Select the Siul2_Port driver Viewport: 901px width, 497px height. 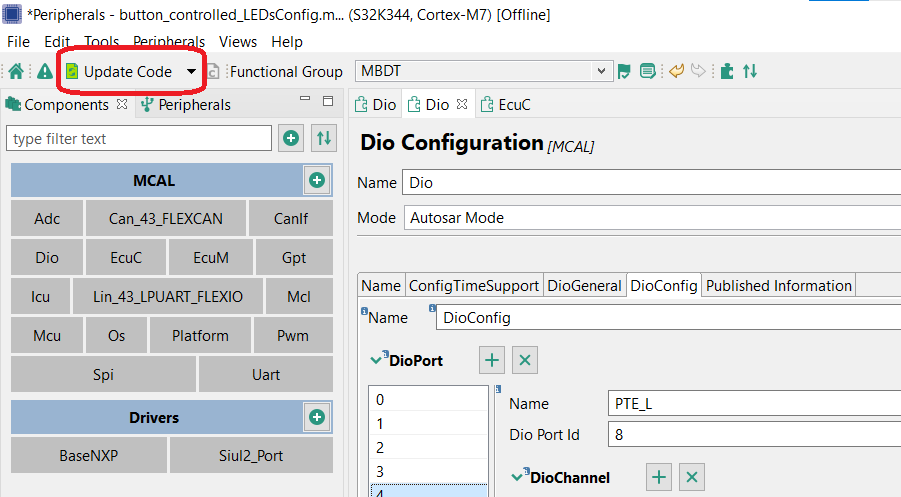(x=251, y=455)
